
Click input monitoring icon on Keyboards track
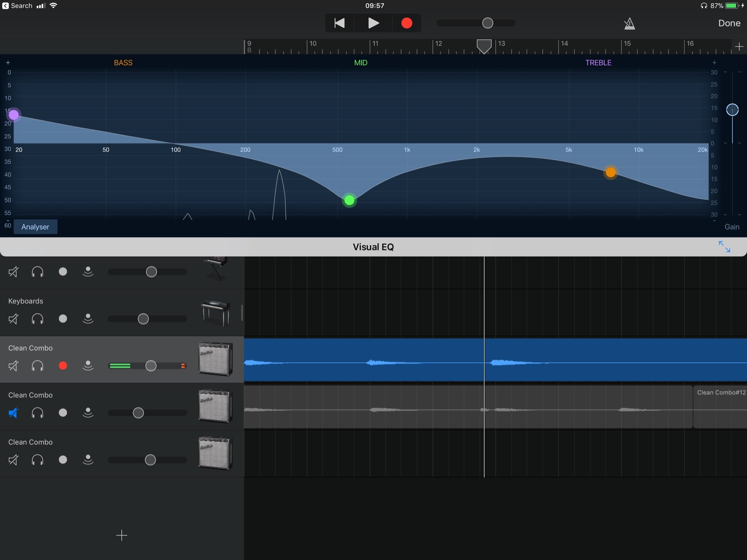(88, 319)
